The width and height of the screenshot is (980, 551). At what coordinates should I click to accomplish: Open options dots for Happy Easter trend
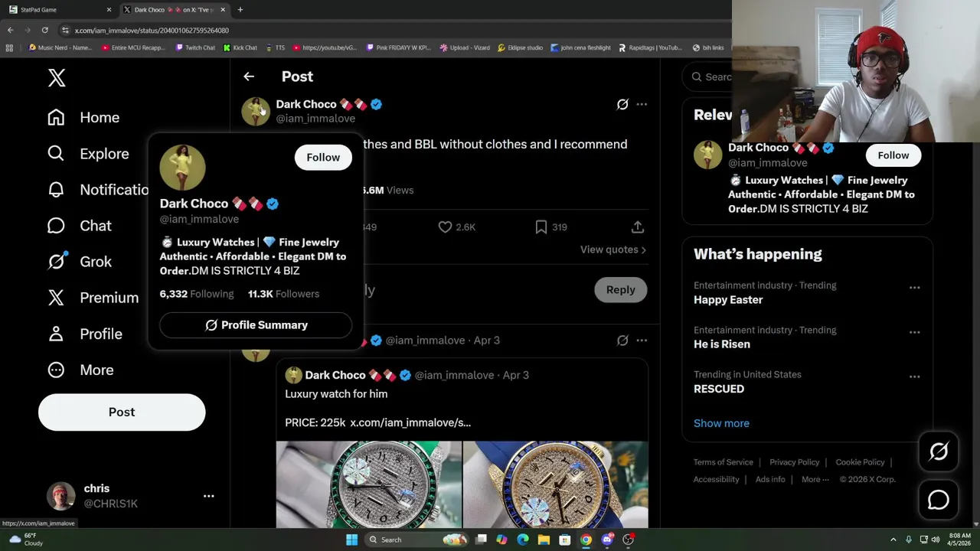[914, 288]
